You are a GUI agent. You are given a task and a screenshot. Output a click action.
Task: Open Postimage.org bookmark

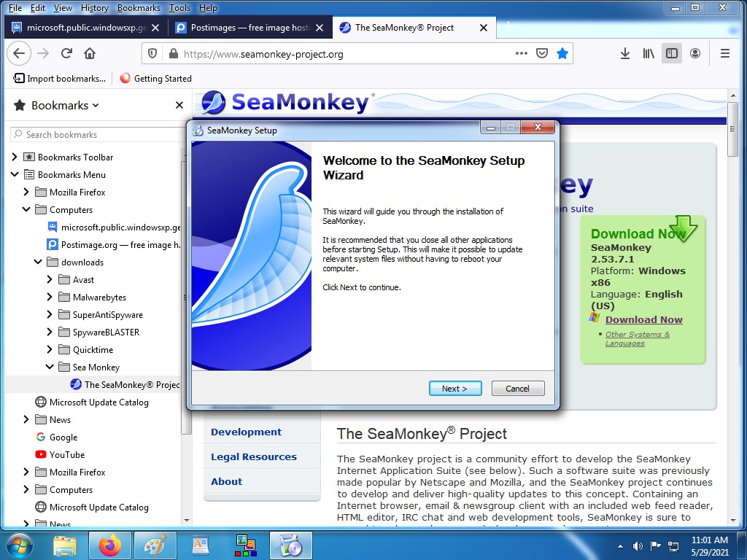click(x=114, y=244)
